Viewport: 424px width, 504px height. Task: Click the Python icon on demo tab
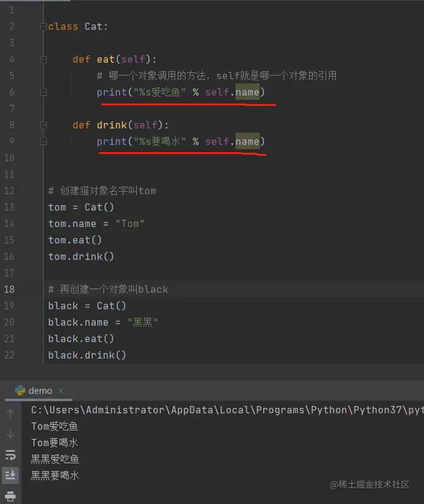20,391
